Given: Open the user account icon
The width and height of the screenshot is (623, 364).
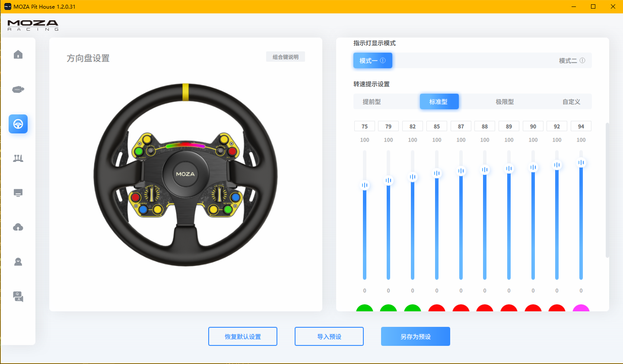Looking at the screenshot, I should pyautogui.click(x=18, y=262).
